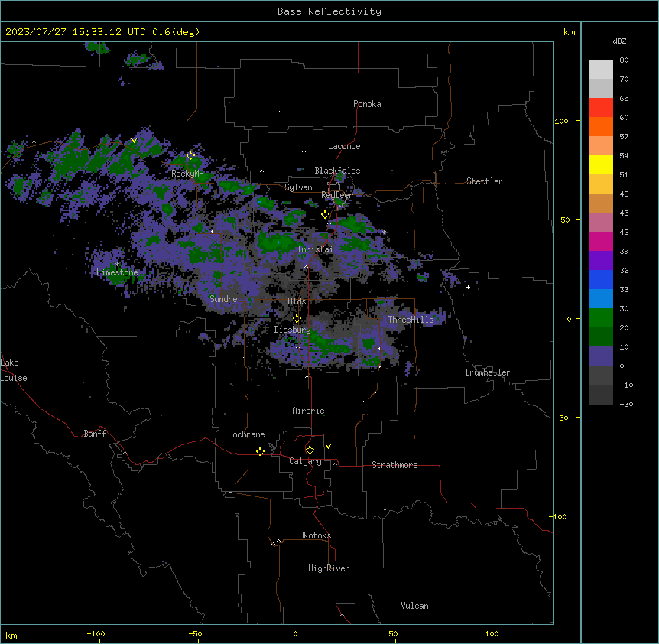Select the bright green 30-20 dBZ legend swatch
Image resolution: width=659 pixels, height=644 pixels.
[x=601, y=318]
